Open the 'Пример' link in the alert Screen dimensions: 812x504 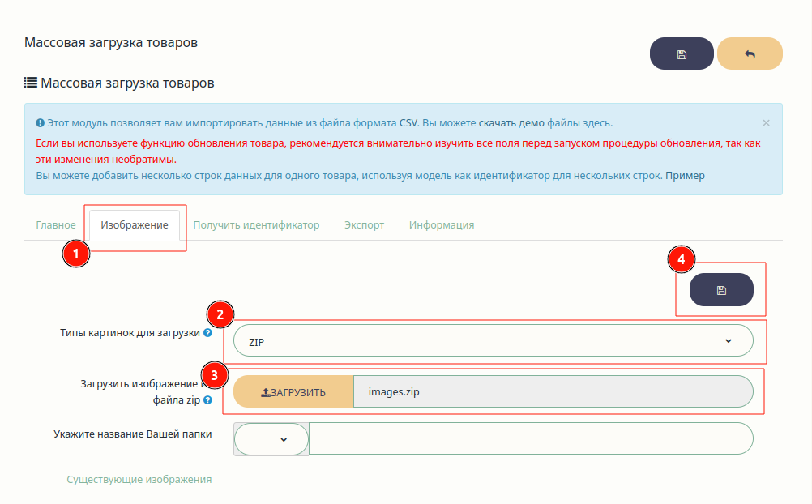685,175
